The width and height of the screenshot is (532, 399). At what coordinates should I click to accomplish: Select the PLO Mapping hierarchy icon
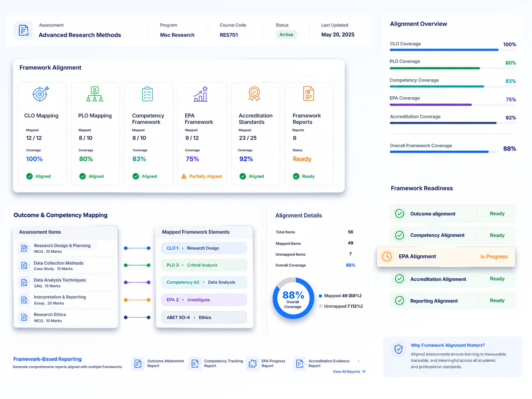[95, 94]
